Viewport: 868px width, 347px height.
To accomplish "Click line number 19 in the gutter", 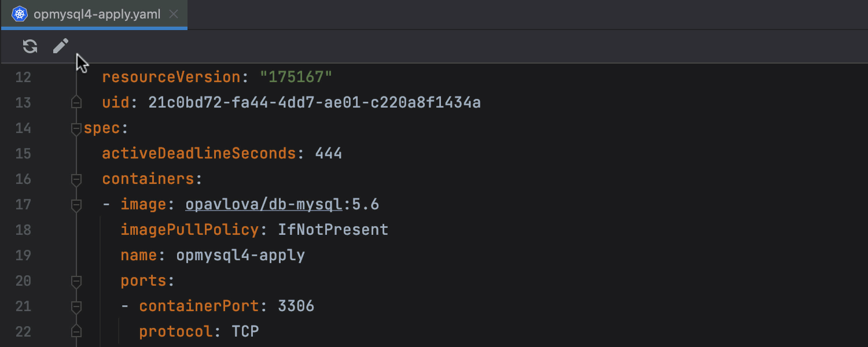I will pyautogui.click(x=23, y=256).
